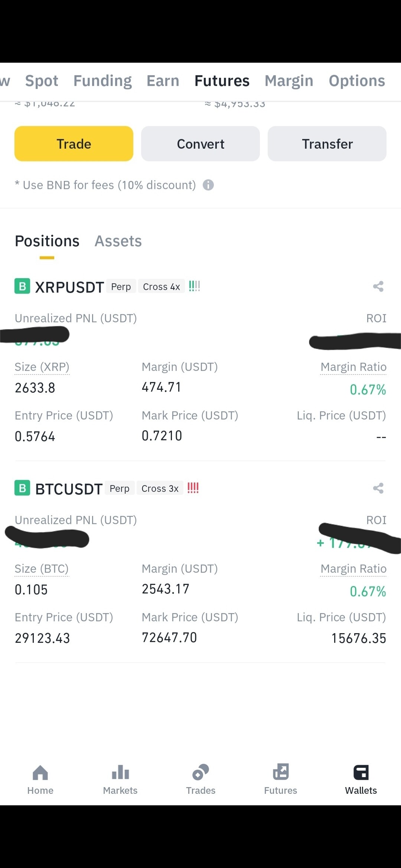The width and height of the screenshot is (401, 868).
Task: Tap the BNB fees info icon
Action: pos(208,185)
